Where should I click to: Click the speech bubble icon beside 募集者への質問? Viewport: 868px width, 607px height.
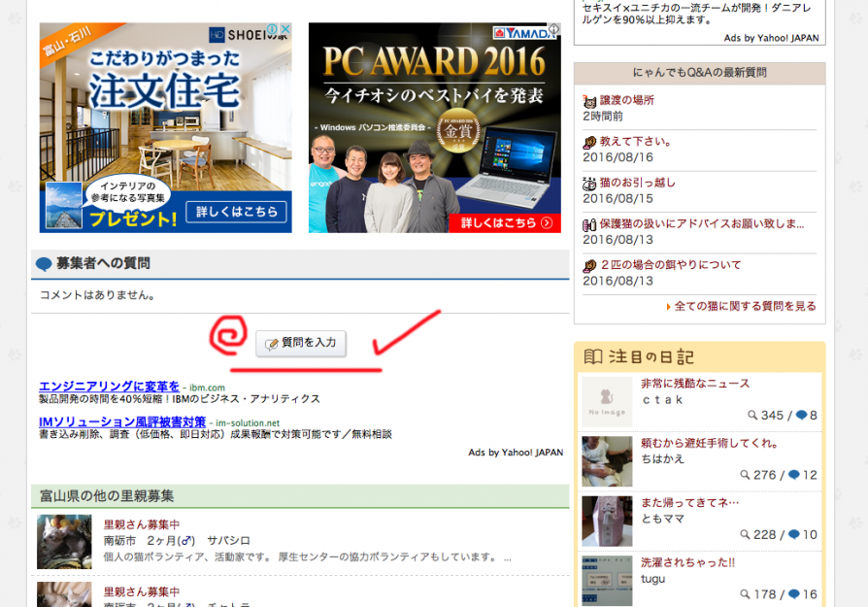tap(44, 263)
